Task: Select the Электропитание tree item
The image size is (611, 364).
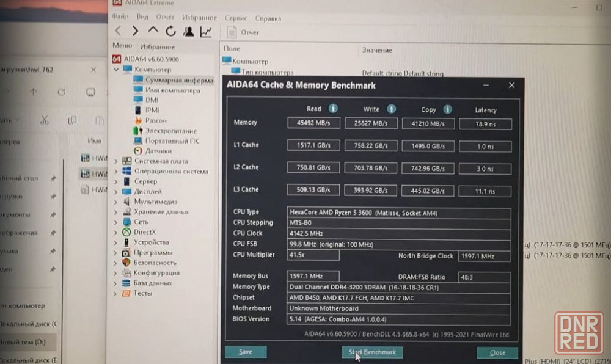Action: click(165, 131)
